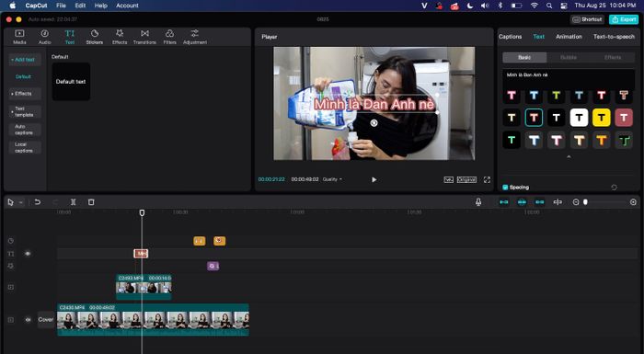Open the Quality dropdown in player

[332, 179]
